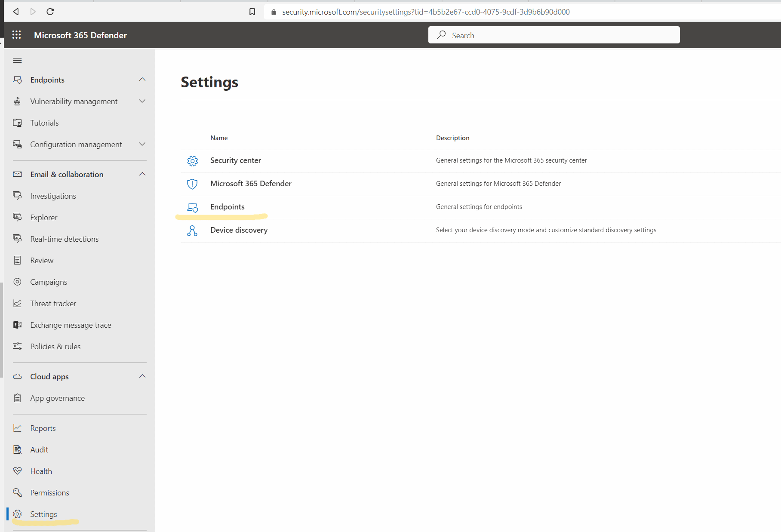Click the Health heart icon

[x=17, y=471]
